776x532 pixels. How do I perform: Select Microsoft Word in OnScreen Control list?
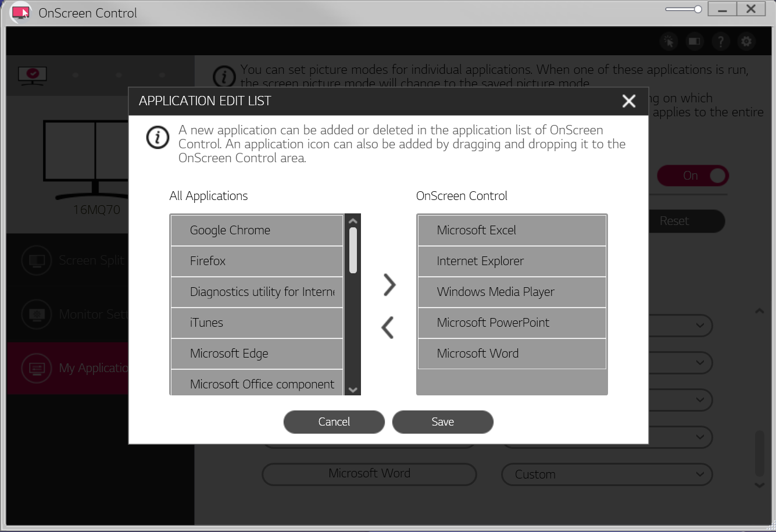click(x=512, y=354)
